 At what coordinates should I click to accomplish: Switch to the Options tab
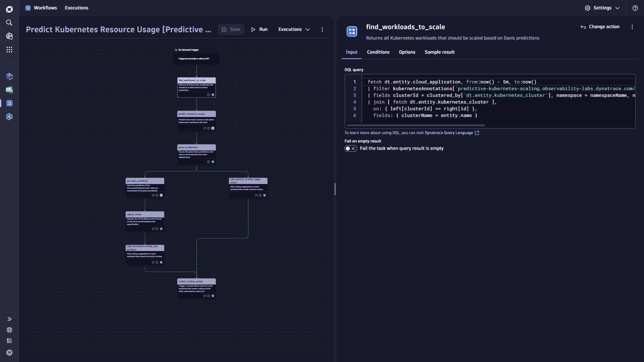[407, 52]
